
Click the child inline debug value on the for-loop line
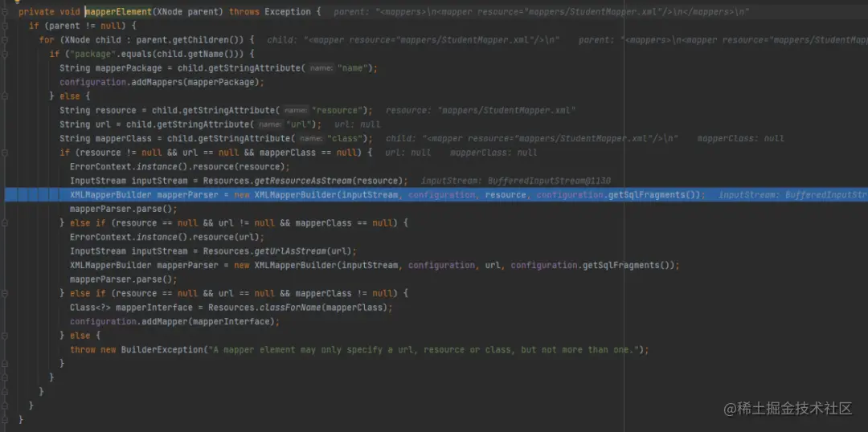414,40
